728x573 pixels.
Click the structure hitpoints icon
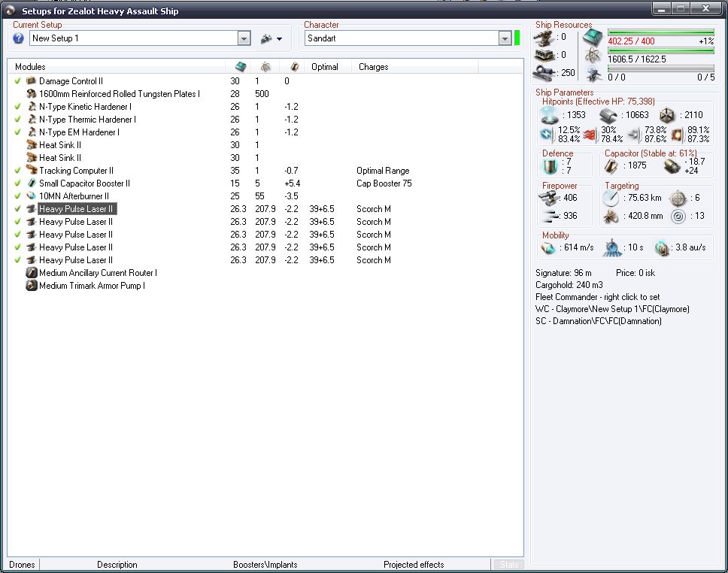667,115
